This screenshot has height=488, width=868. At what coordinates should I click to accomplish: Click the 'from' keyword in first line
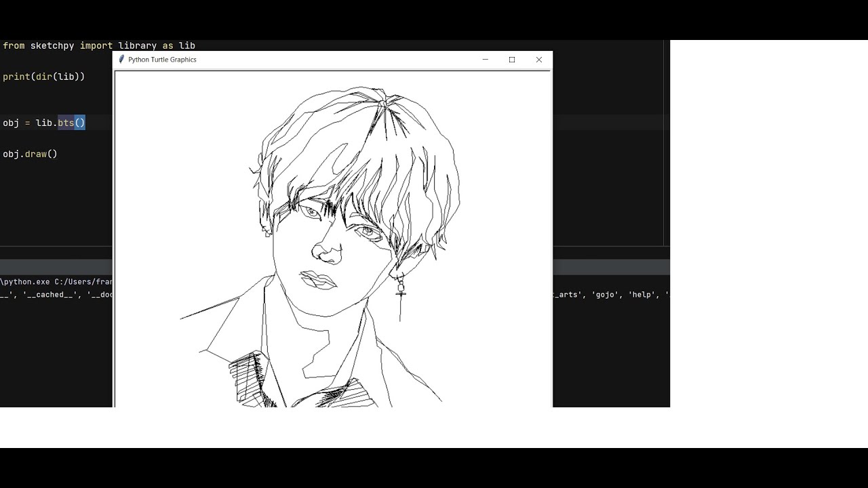pyautogui.click(x=14, y=45)
